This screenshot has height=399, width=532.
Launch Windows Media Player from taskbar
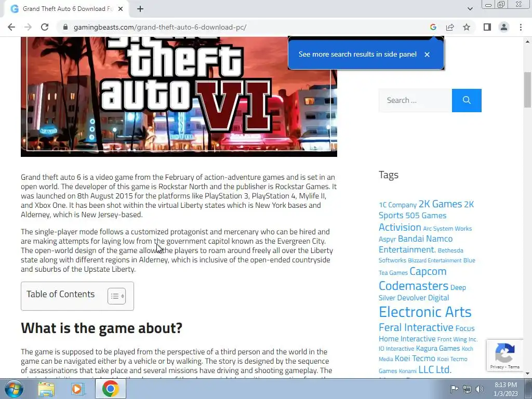point(78,389)
